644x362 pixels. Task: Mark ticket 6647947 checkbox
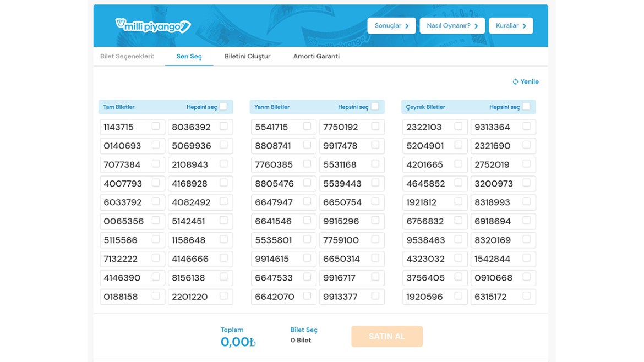[307, 202]
